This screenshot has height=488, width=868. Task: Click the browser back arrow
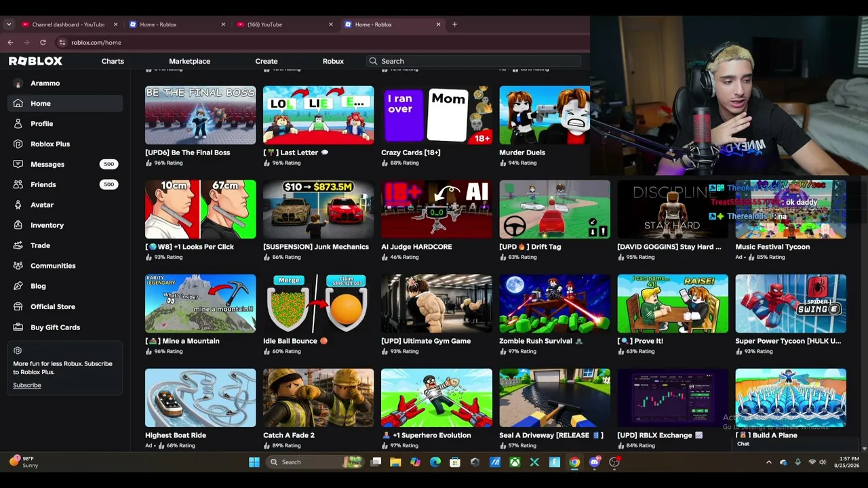point(10,42)
